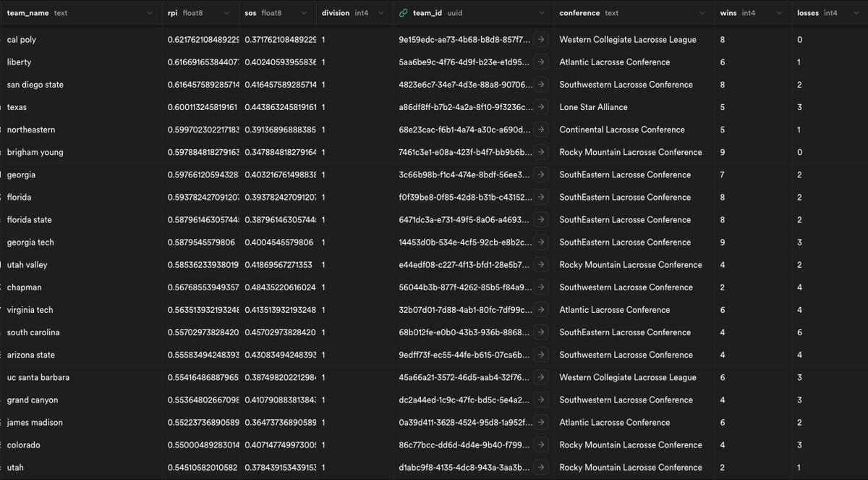The image size is (868, 480).
Task: Select team_id cell starting with a86df8ff
Action: (464, 107)
